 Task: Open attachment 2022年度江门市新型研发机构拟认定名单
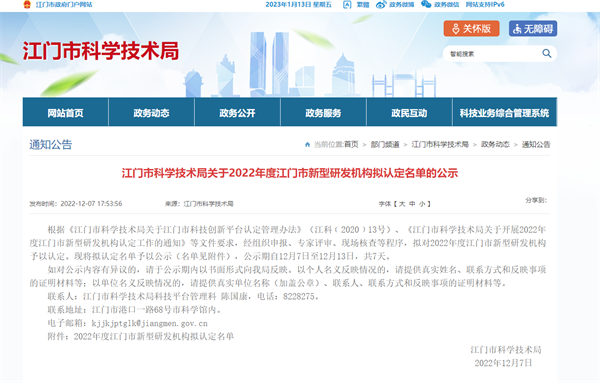(153, 336)
